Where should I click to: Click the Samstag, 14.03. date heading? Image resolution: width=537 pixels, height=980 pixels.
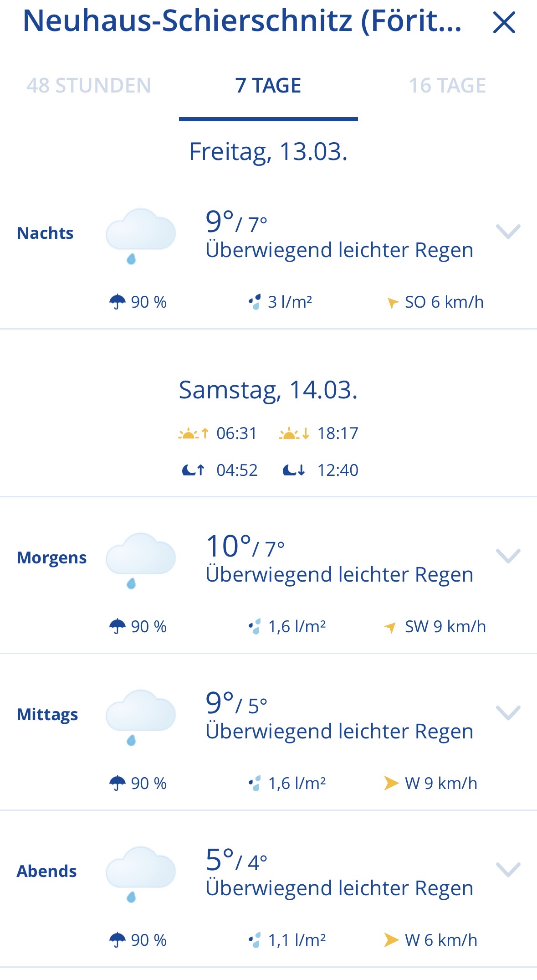tap(268, 390)
